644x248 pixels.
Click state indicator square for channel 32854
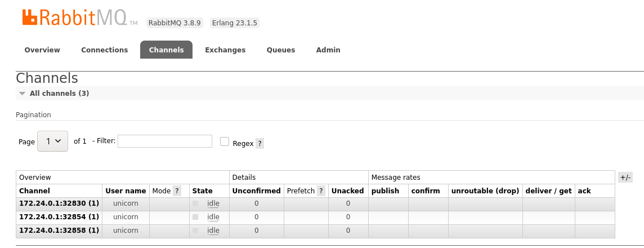point(195,217)
